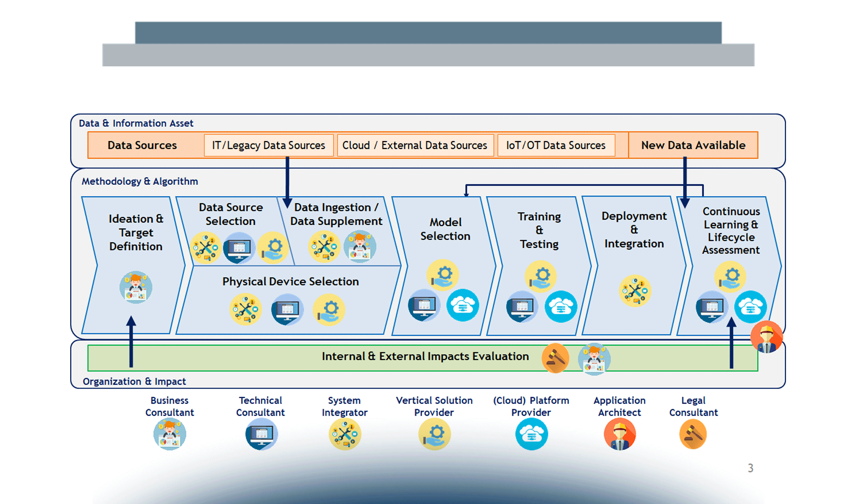This screenshot has width=857, height=504.
Task: Click the Legal Consultant gavel legend icon
Action: (693, 434)
